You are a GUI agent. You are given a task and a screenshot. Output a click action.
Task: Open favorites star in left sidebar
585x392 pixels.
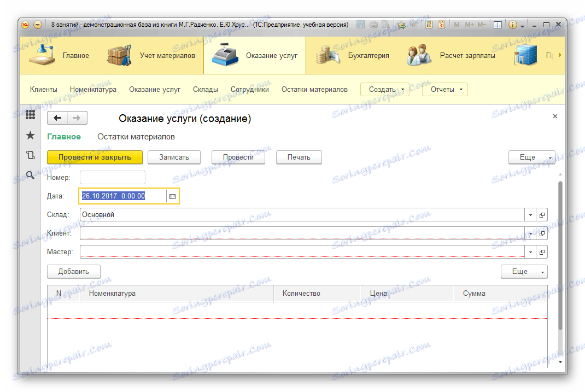(30, 135)
